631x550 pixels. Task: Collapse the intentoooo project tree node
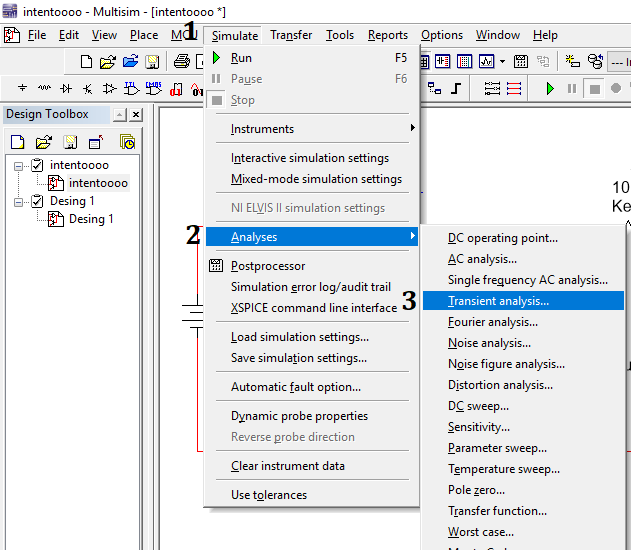18,166
